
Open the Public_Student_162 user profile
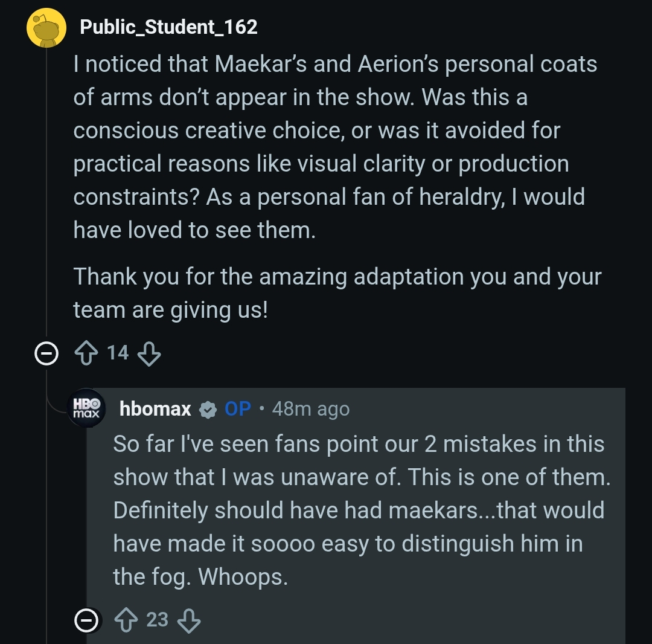coord(168,27)
